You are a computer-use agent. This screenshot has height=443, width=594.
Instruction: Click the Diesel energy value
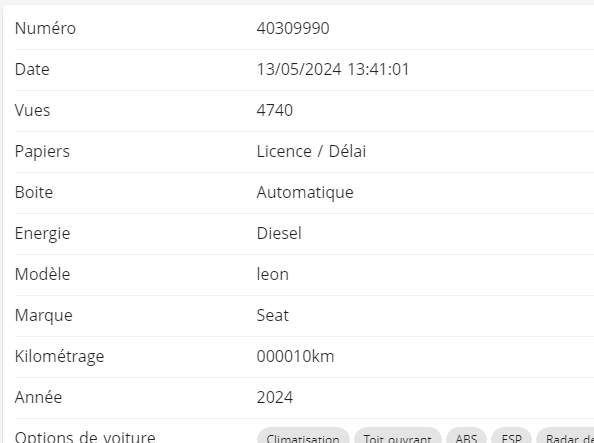279,233
